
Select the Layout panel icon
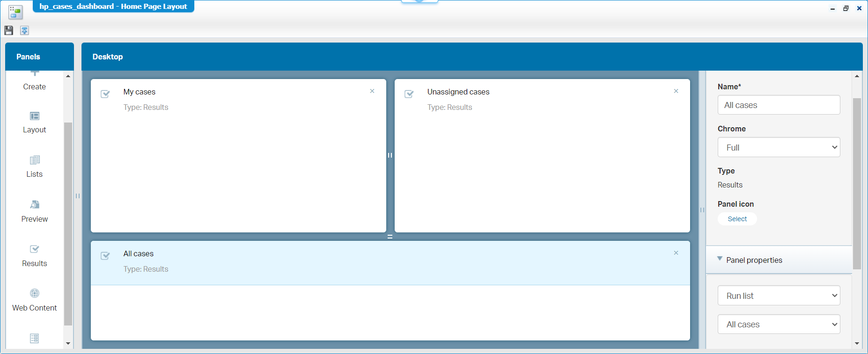(x=35, y=116)
